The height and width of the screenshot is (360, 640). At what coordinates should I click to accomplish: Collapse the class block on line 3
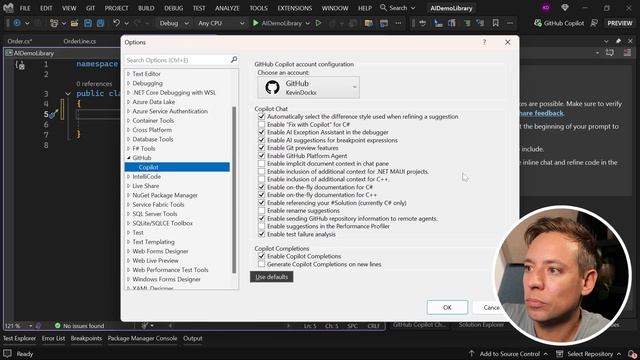click(68, 94)
